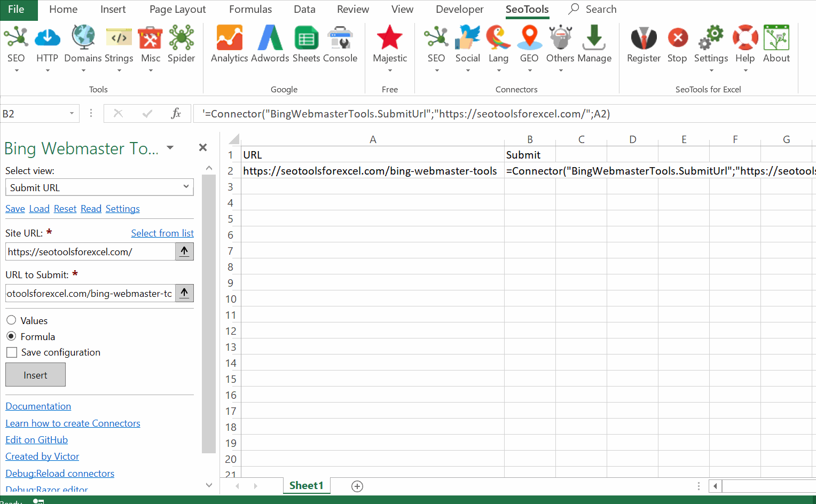Select the Values radio button
Viewport: 816px width, 504px height.
tap(11, 320)
